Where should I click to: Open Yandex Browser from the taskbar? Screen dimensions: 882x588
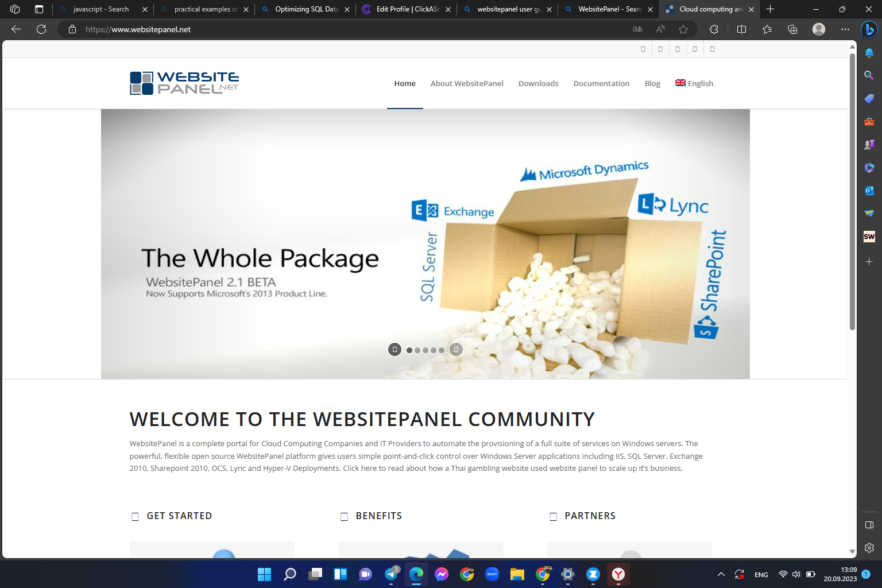click(x=618, y=574)
